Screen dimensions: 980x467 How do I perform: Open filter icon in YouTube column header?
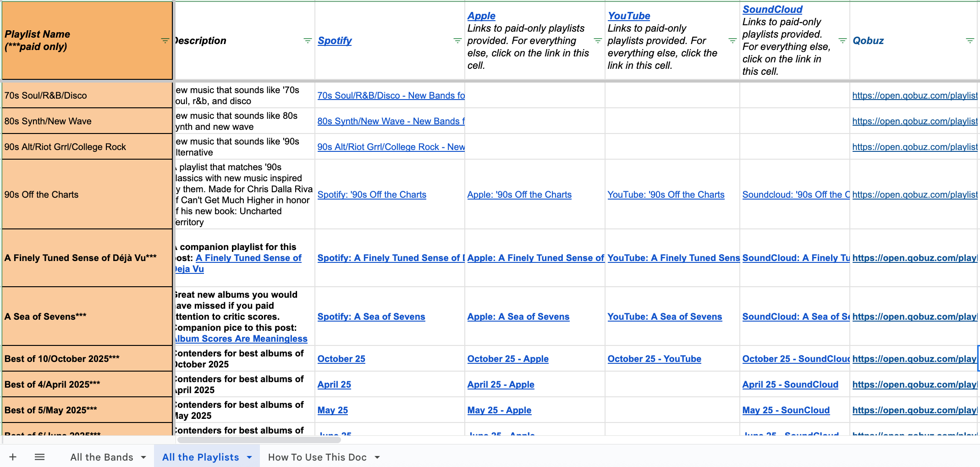pos(732,40)
